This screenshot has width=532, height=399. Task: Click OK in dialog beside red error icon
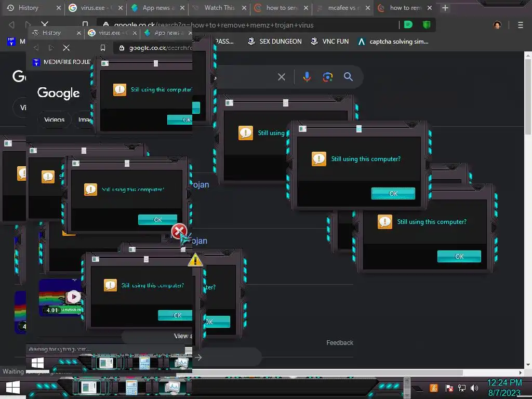coord(157,220)
